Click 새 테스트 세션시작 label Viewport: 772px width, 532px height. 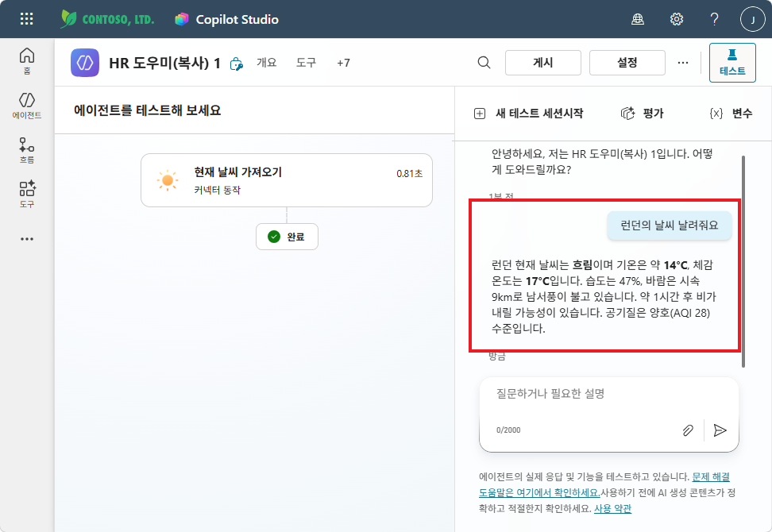(x=539, y=114)
